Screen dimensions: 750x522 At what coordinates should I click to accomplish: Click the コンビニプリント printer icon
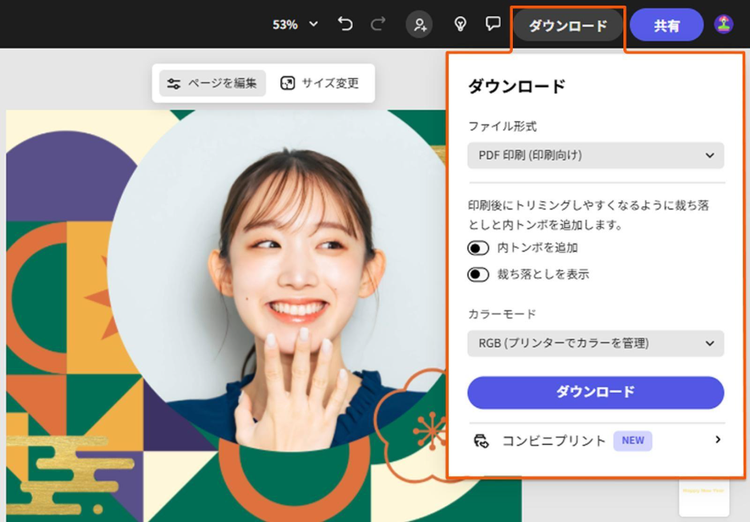pos(481,441)
